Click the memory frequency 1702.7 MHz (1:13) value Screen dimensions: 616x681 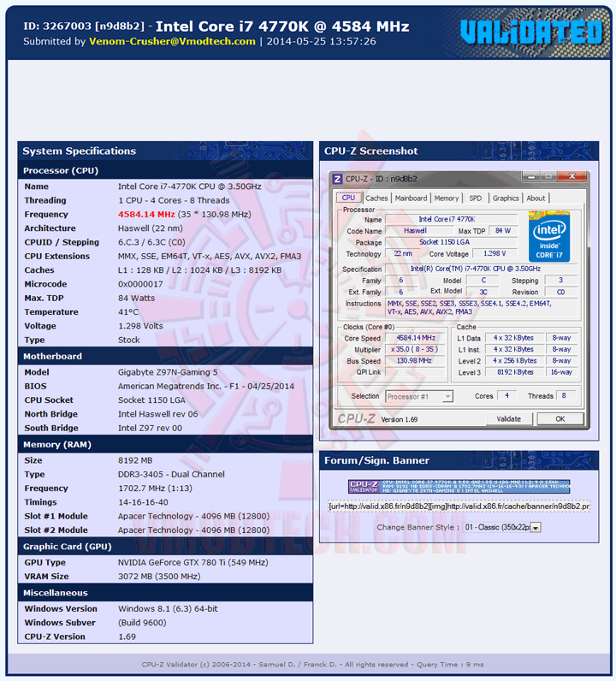(155, 489)
